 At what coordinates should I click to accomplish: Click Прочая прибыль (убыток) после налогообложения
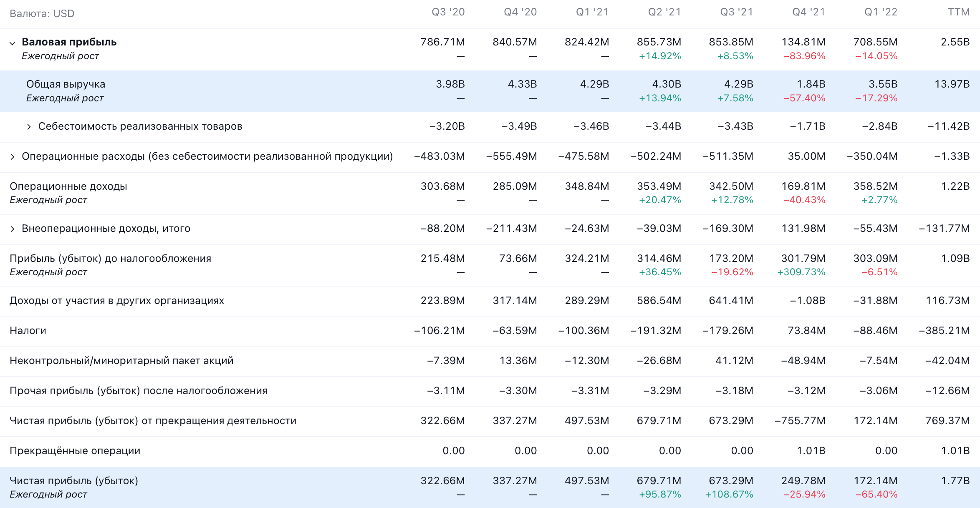click(x=139, y=391)
